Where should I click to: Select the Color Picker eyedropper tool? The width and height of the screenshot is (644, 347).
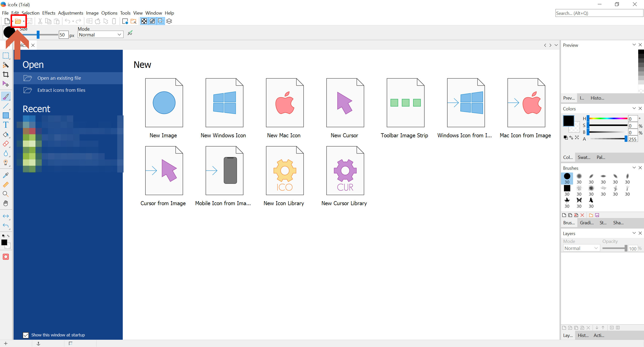(x=6, y=175)
